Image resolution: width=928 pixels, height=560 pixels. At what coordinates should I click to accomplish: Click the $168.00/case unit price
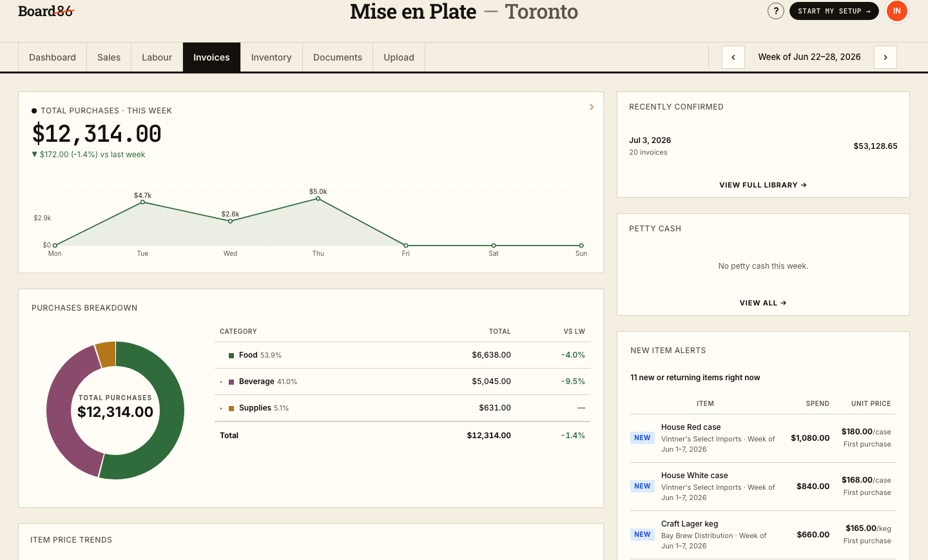pos(866,480)
